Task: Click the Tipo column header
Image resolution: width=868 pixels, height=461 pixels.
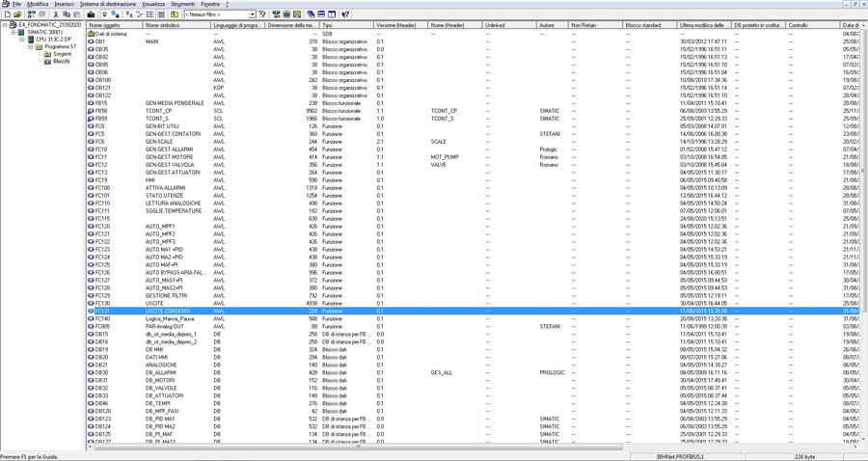Action: pyautogui.click(x=345, y=25)
